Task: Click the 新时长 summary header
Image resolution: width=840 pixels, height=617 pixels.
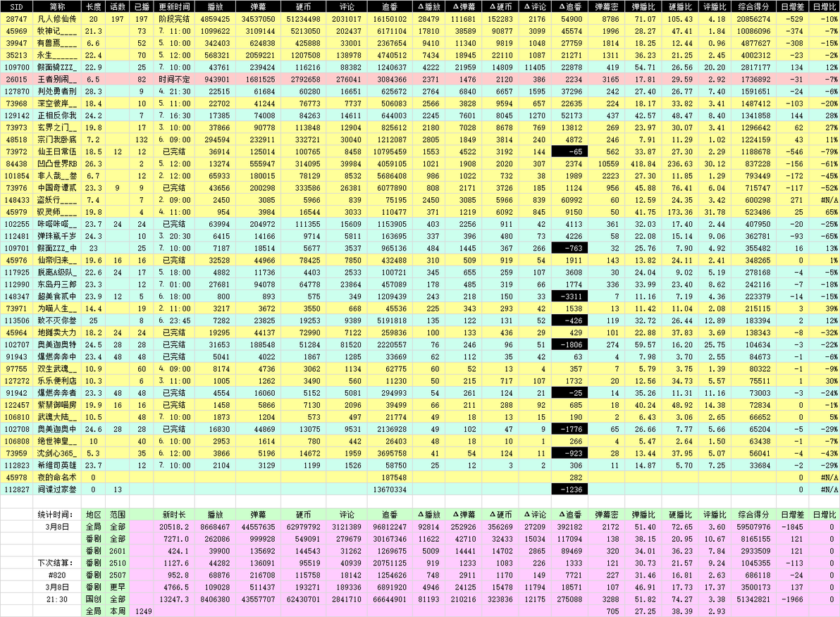Action: click(x=174, y=515)
